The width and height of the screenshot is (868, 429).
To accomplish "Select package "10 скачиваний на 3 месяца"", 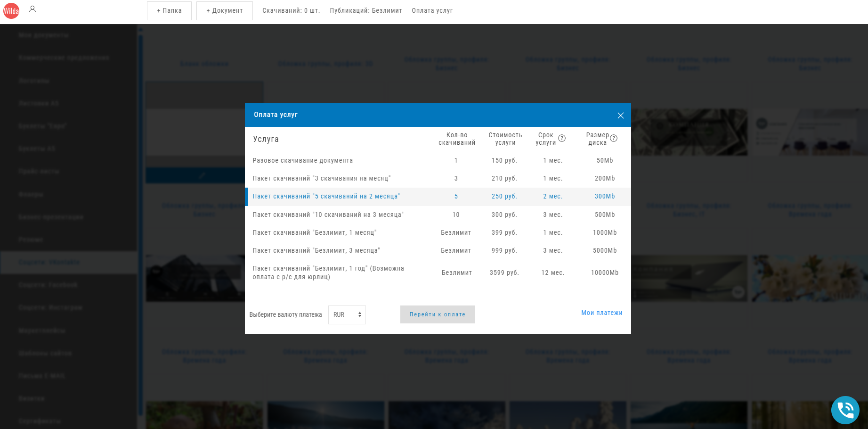I will (x=438, y=215).
